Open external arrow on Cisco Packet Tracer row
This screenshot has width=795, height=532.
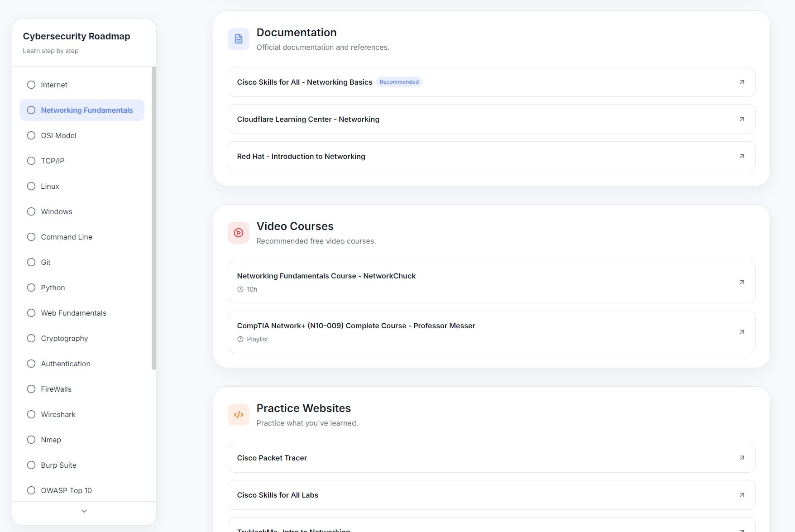pos(742,458)
